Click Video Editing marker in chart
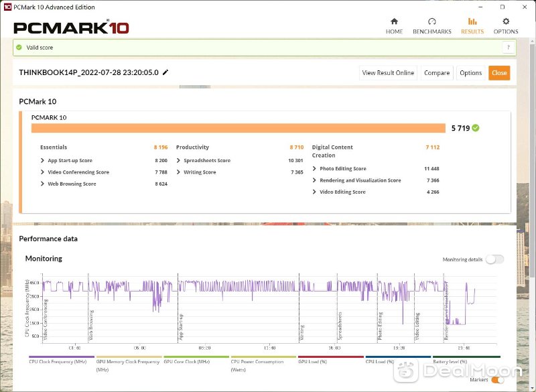 pos(417,326)
